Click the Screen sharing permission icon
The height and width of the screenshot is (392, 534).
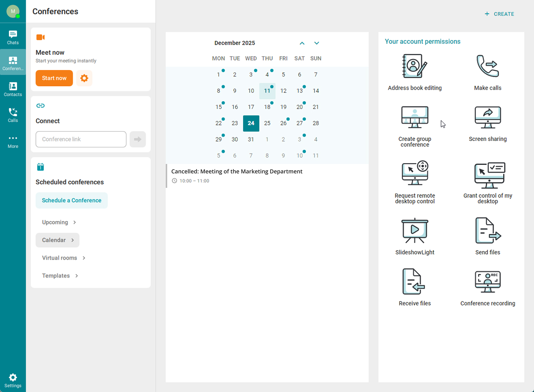(487, 117)
